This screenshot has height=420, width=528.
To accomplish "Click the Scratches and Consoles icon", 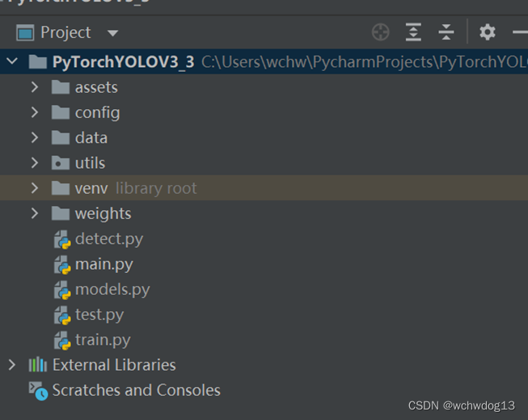I will point(38,390).
